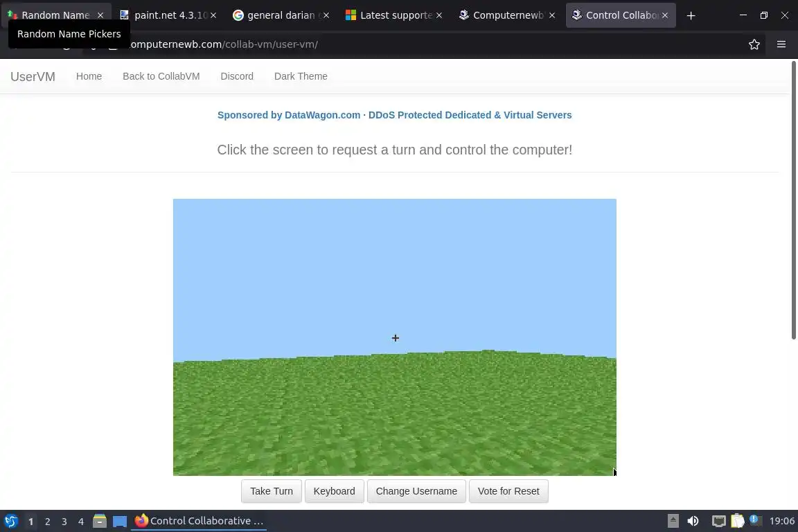
Task: Click the Take Turn button
Action: 272,491
